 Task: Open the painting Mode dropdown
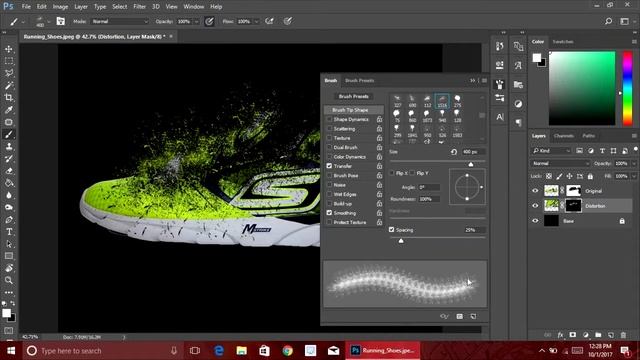(119, 21)
